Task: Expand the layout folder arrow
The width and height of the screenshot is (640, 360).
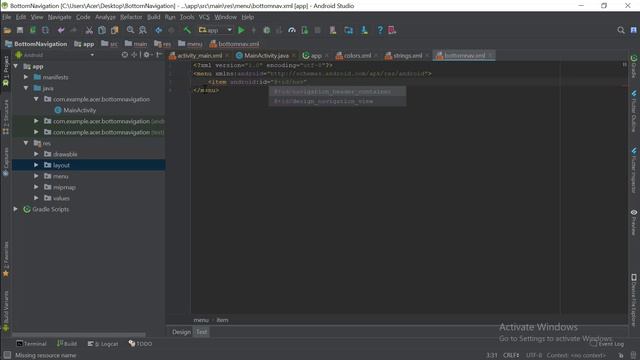Action: (36, 165)
